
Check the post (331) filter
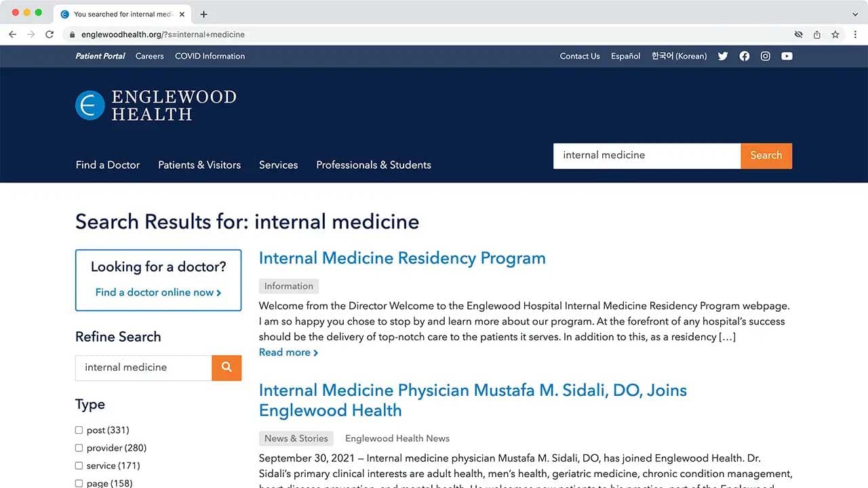(x=79, y=430)
